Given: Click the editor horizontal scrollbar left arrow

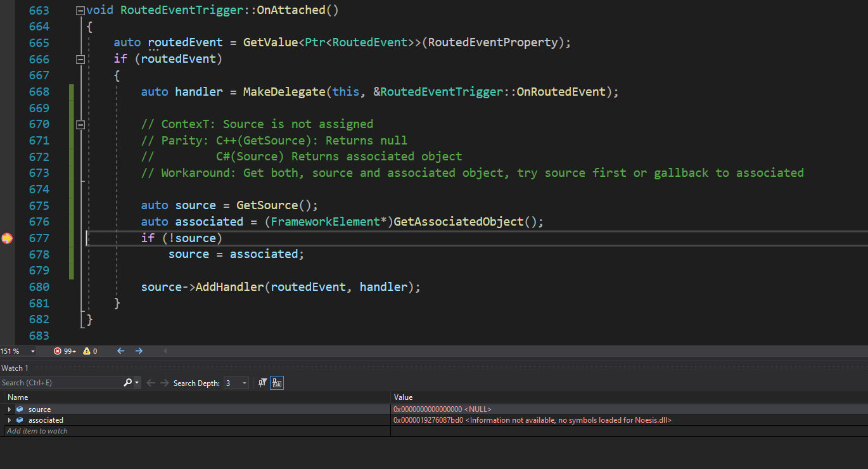Looking at the screenshot, I should click(165, 351).
